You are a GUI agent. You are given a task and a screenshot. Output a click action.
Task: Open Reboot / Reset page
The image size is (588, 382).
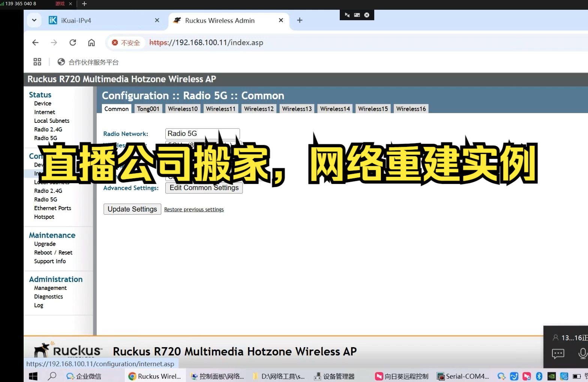(x=53, y=252)
